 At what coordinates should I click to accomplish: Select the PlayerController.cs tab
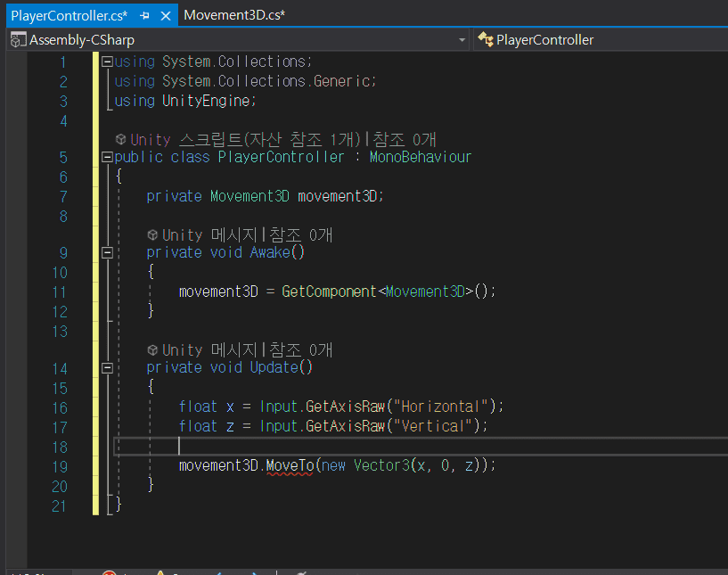tap(69, 15)
